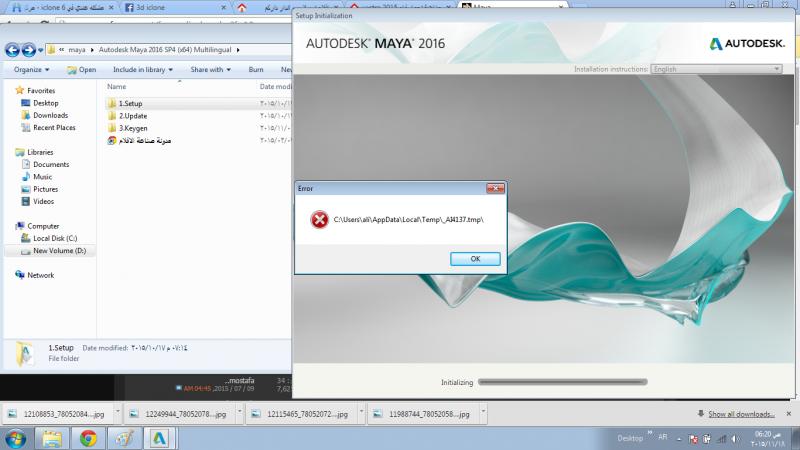
Task: Open Computer in the navigation pane
Action: coord(43,226)
